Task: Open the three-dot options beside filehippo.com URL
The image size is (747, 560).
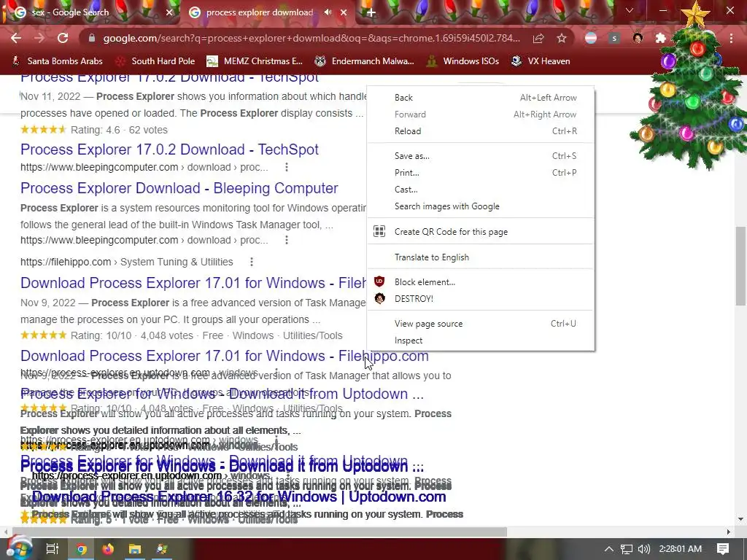Action: click(x=252, y=262)
